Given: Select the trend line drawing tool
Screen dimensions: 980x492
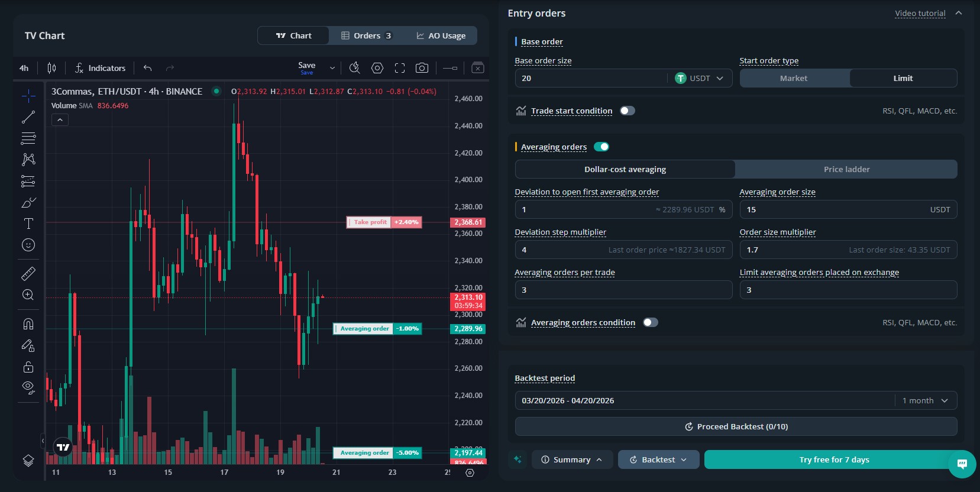Looking at the screenshot, I should pos(28,117).
